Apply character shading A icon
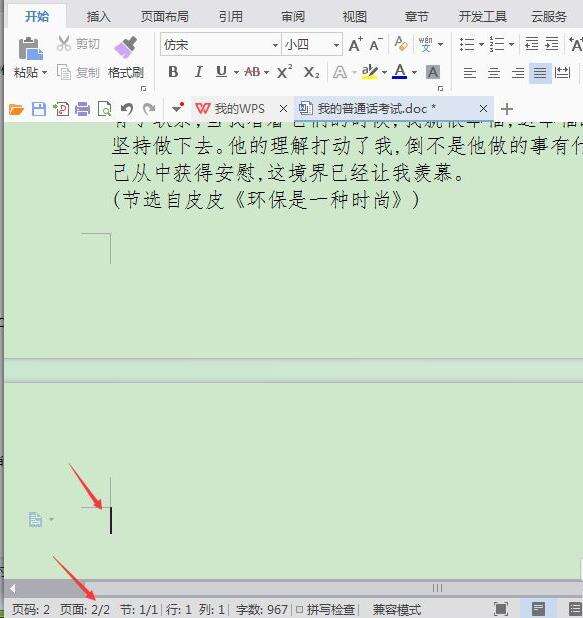Screen dimensions: 583x618 pyautogui.click(x=432, y=72)
